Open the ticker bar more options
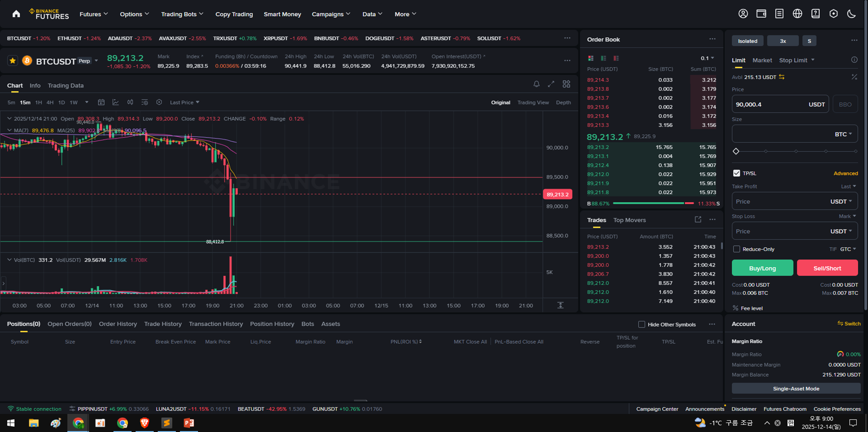The image size is (868, 432). (x=567, y=38)
